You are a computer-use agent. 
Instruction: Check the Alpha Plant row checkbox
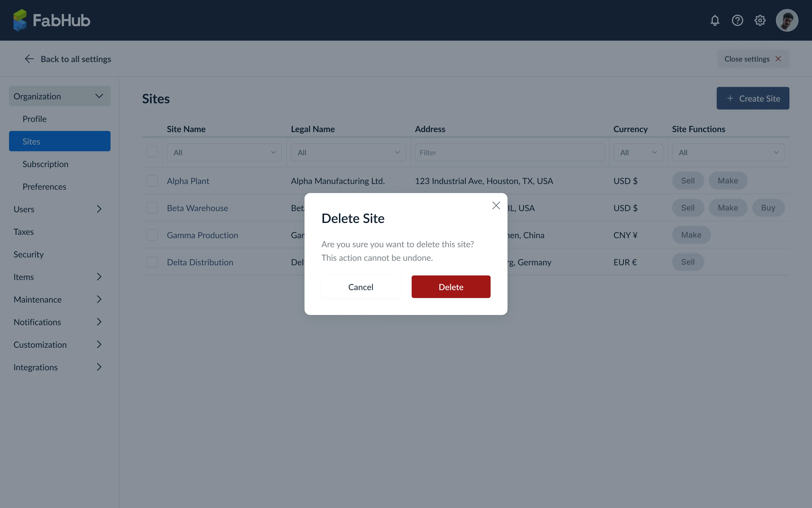(x=152, y=181)
